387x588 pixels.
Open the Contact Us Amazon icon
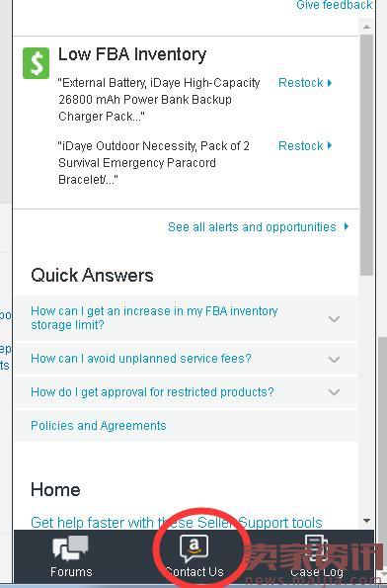193,549
